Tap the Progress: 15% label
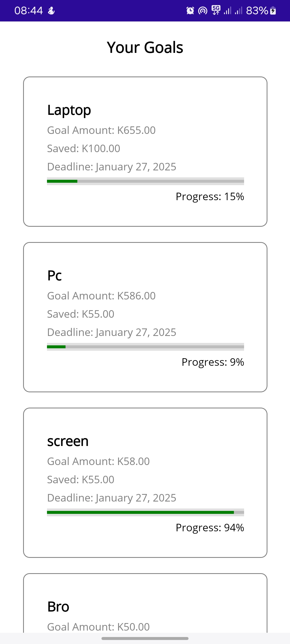Viewport: 290px width, 644px height. click(210, 197)
